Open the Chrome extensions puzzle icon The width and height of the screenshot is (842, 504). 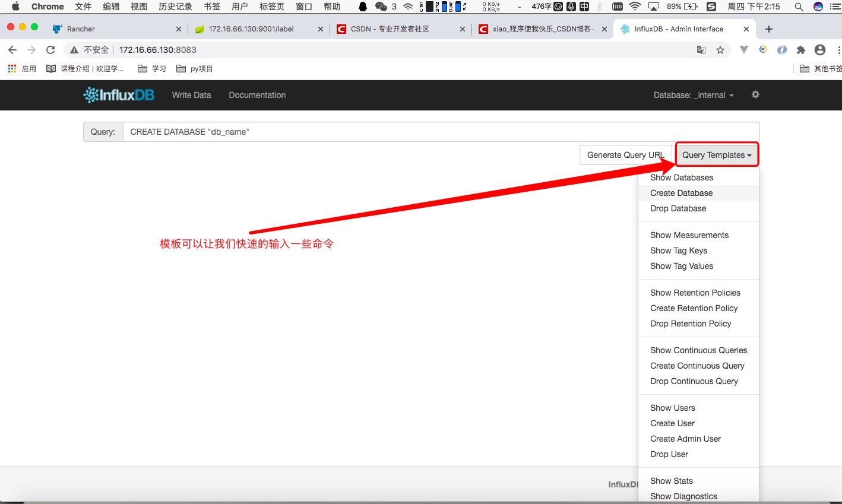(801, 50)
